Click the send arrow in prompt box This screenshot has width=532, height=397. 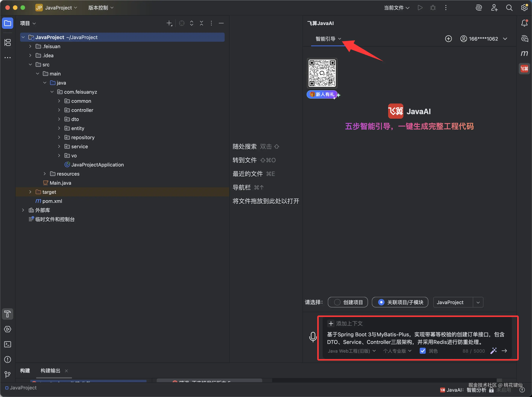point(504,351)
